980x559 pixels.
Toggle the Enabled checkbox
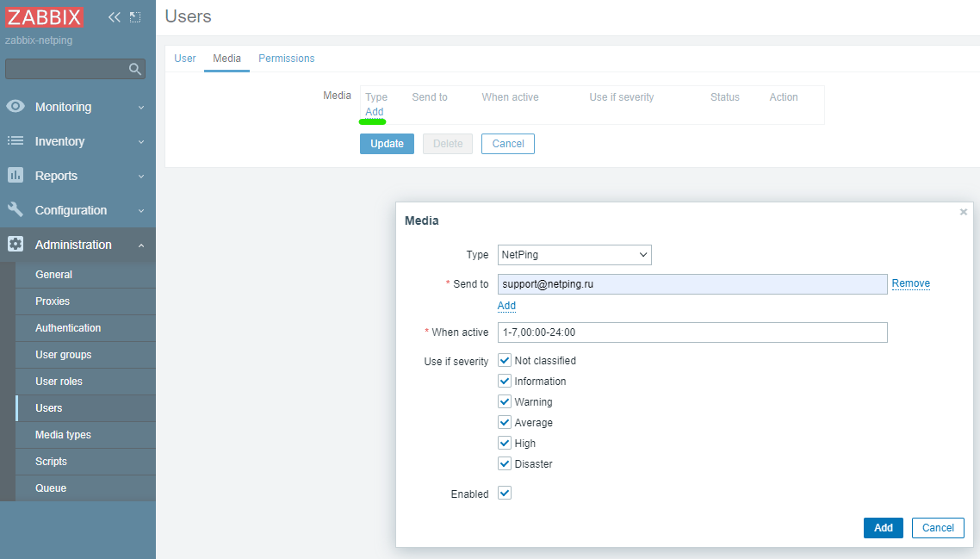pos(505,494)
